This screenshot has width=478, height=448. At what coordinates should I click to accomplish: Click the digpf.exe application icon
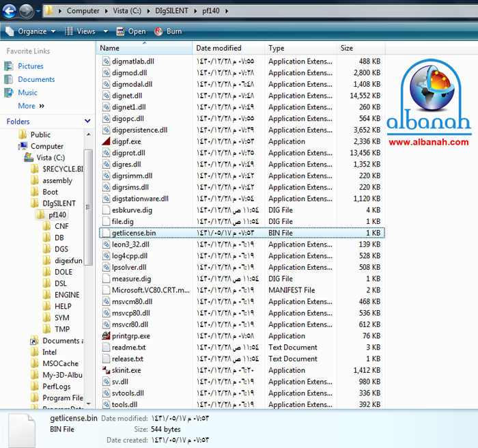[106, 141]
